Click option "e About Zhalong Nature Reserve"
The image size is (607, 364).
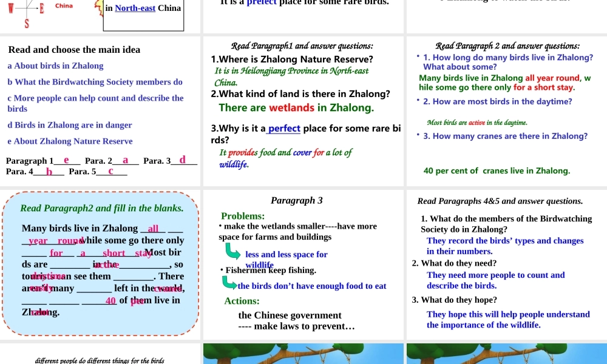(70, 141)
